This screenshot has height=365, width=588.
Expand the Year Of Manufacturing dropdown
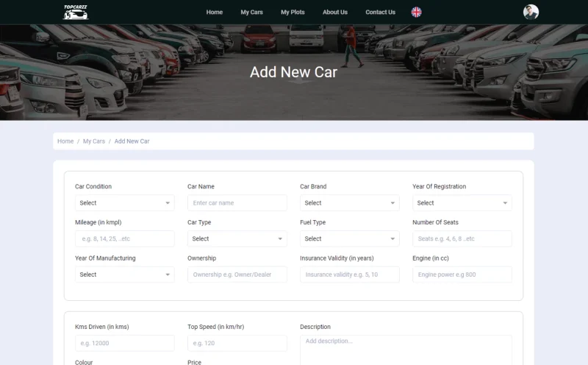point(124,274)
